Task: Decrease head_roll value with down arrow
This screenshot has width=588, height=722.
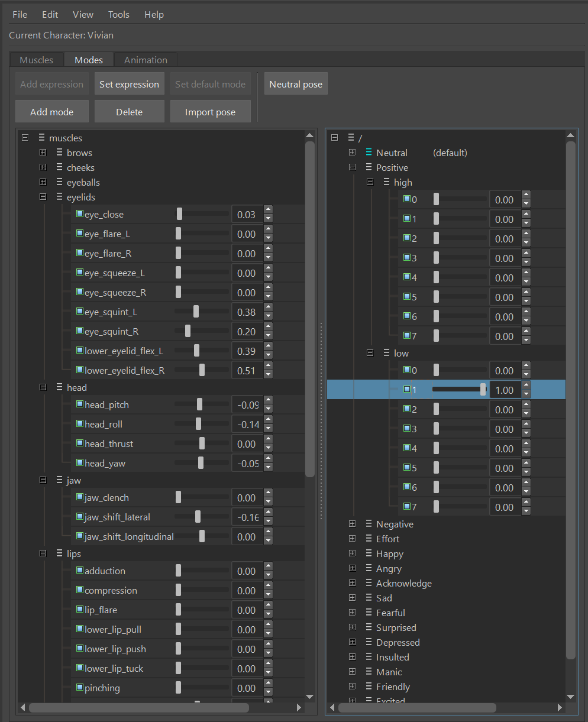Action: coord(269,429)
